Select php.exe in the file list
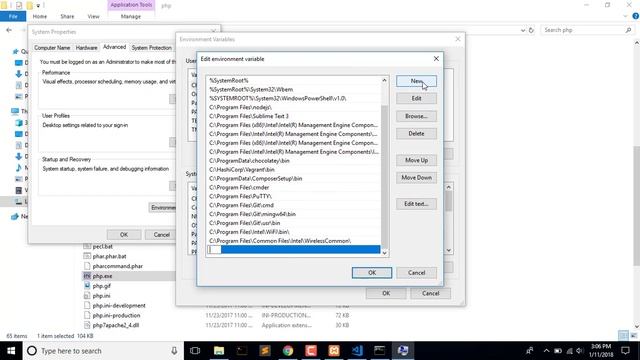This screenshot has height=360, width=640. [102, 276]
